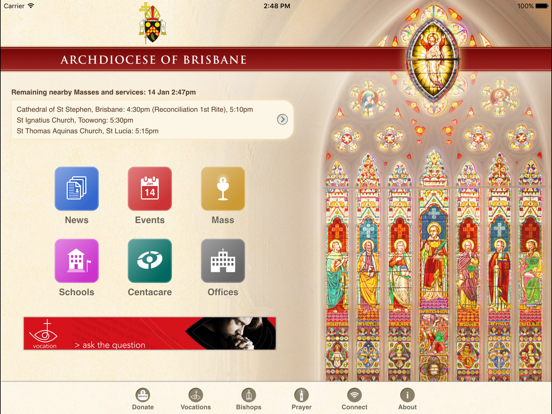Tap the Christ medallion stained glass

pyautogui.click(x=433, y=61)
